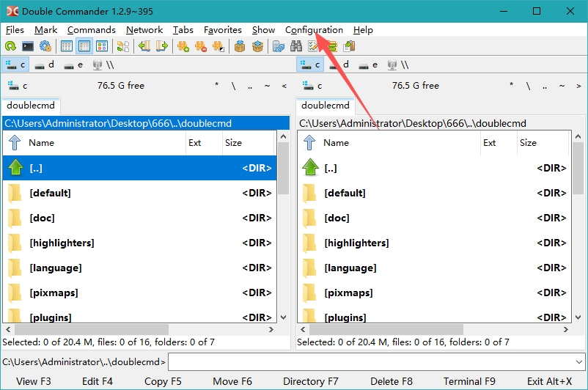Switch to Thumbnails view toolbar icon

pyautogui.click(x=102, y=46)
